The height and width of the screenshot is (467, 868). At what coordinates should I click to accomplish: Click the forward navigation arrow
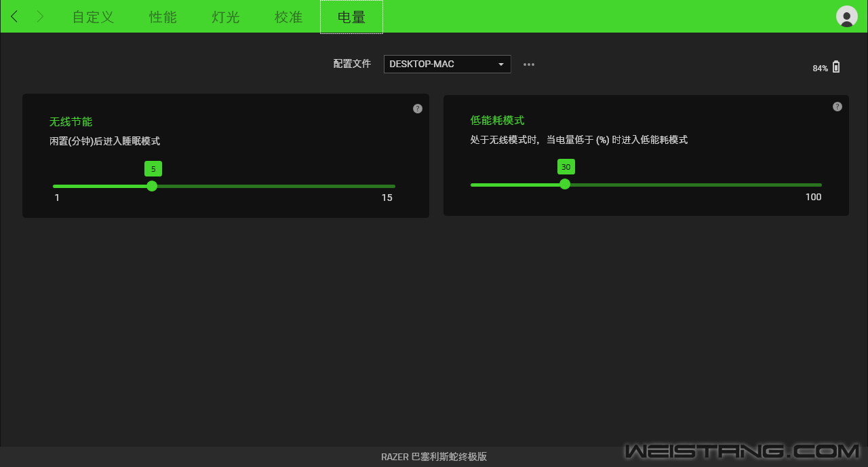click(x=40, y=17)
